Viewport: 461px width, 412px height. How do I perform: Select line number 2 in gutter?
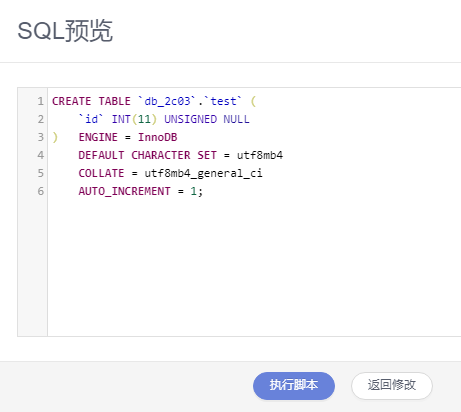coord(40,119)
